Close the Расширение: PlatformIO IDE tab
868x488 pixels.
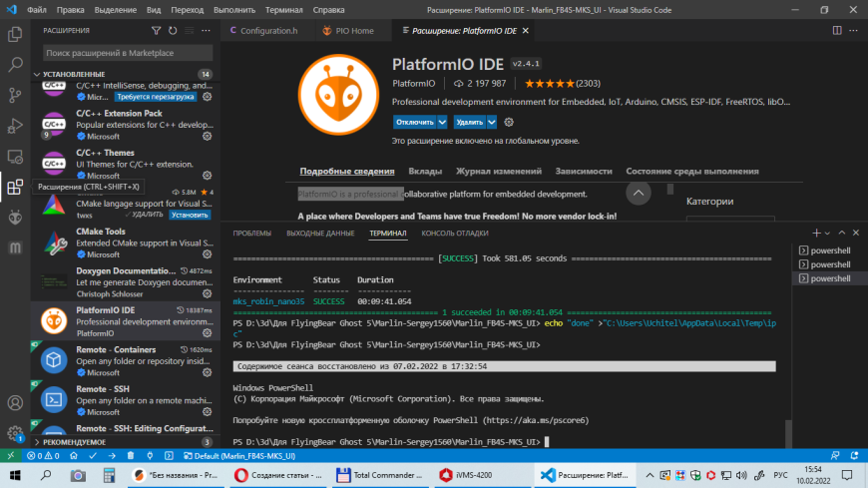point(526,31)
